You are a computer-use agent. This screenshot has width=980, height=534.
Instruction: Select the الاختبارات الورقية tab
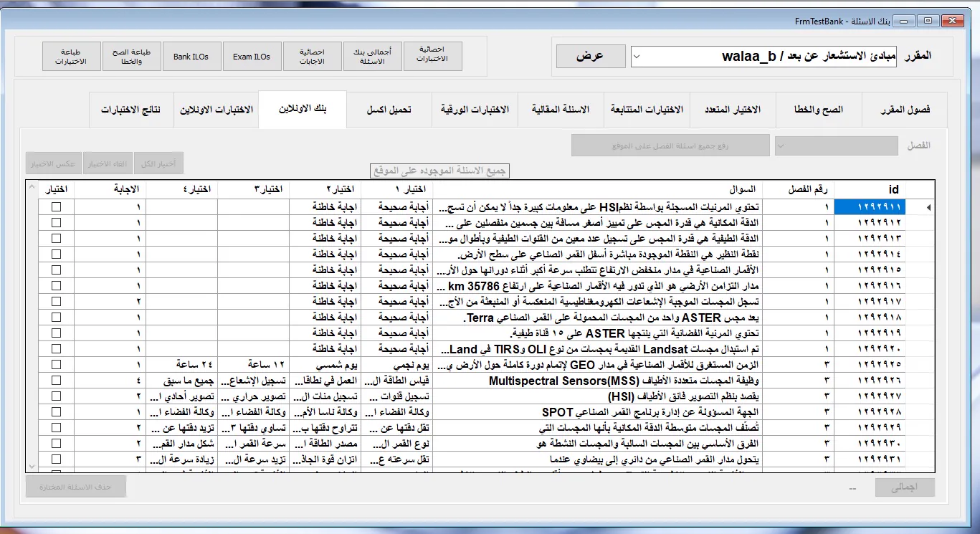point(475,110)
